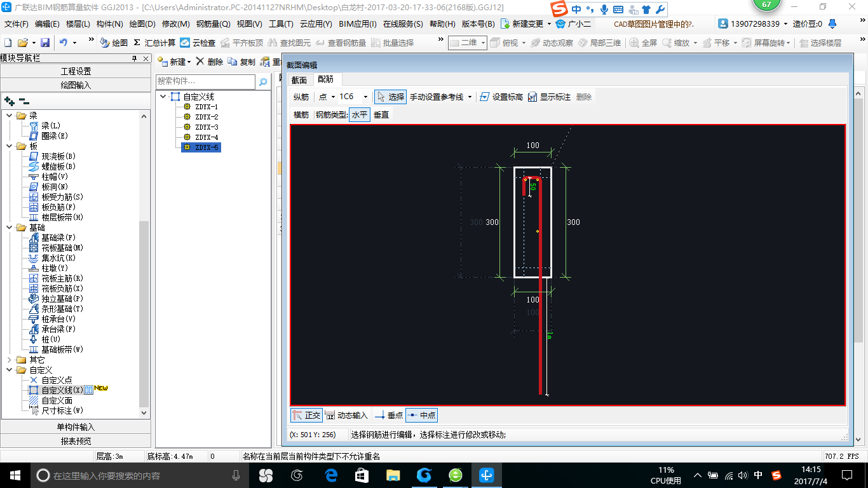
Task: Click the Sogou input method S logo
Action: click(x=559, y=10)
